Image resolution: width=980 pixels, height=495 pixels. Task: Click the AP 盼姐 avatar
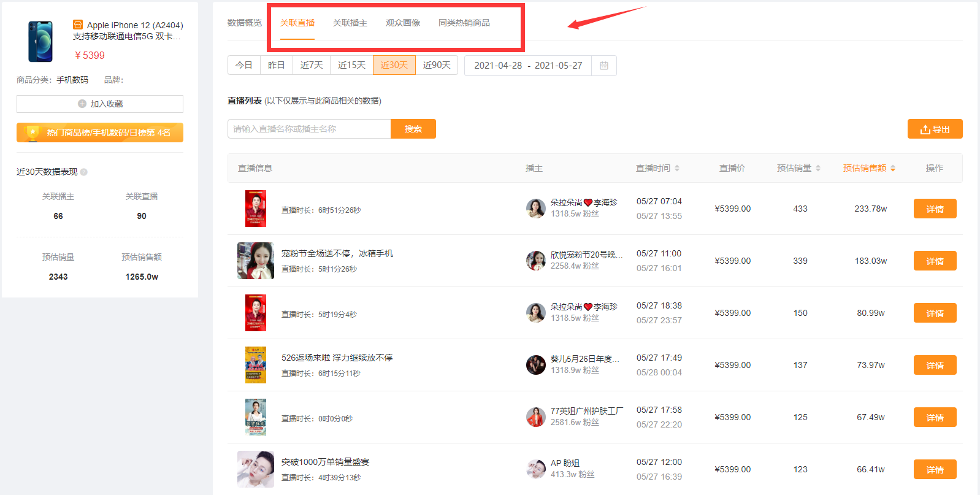[536, 469]
